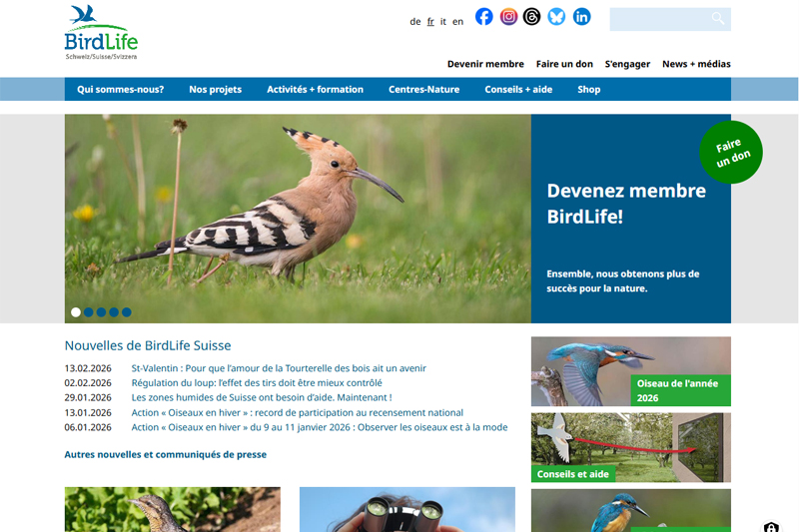The width and height of the screenshot is (799, 532).
Task: Open the 'Conseils + aide' menu
Action: tap(518, 89)
